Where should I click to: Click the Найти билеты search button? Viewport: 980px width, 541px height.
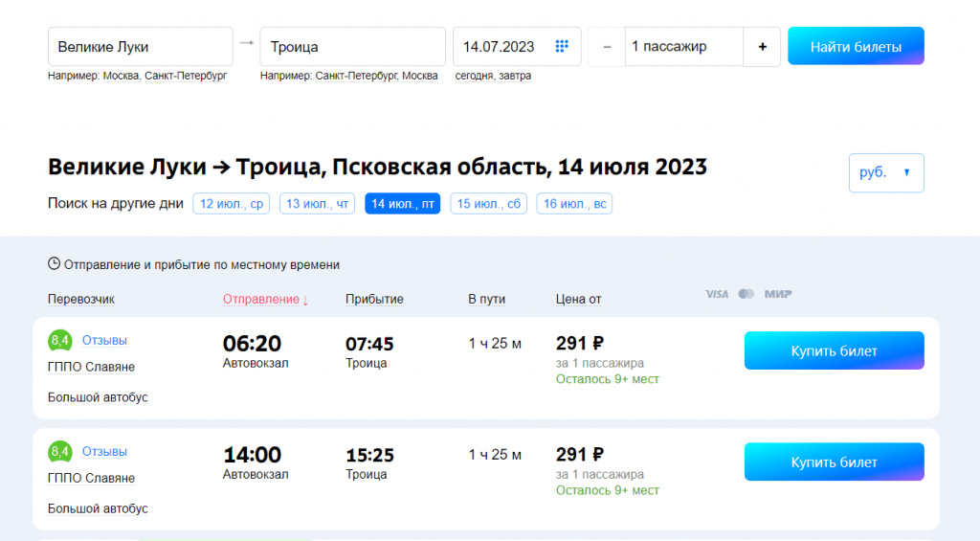click(856, 46)
